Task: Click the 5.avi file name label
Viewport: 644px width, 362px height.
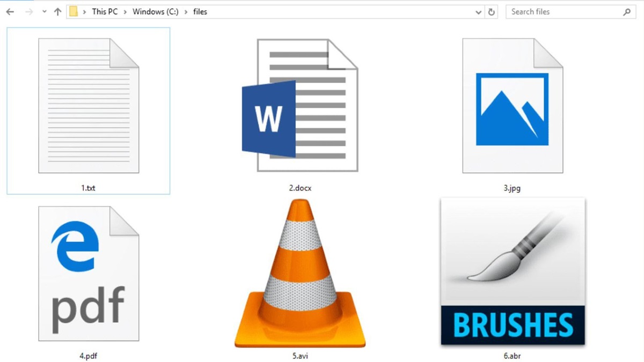Action: 300,356
